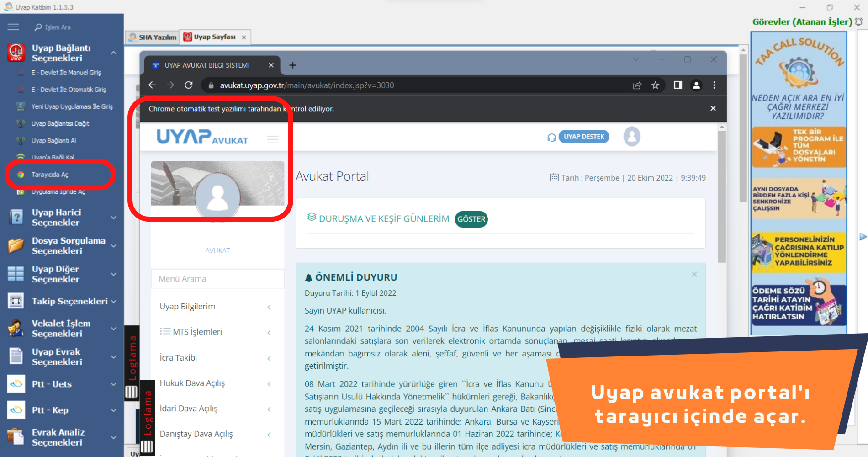The image size is (868, 457).
Task: Bookmark this page with star icon
Action: [656, 85]
